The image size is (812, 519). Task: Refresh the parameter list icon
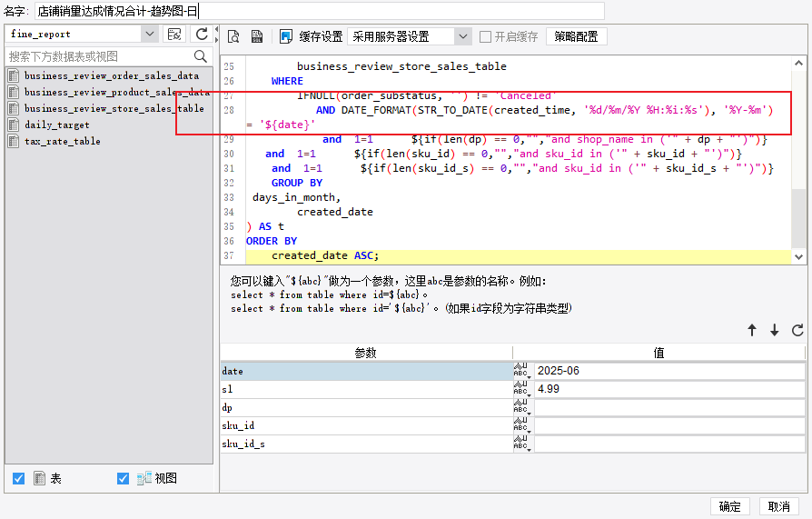tap(797, 330)
